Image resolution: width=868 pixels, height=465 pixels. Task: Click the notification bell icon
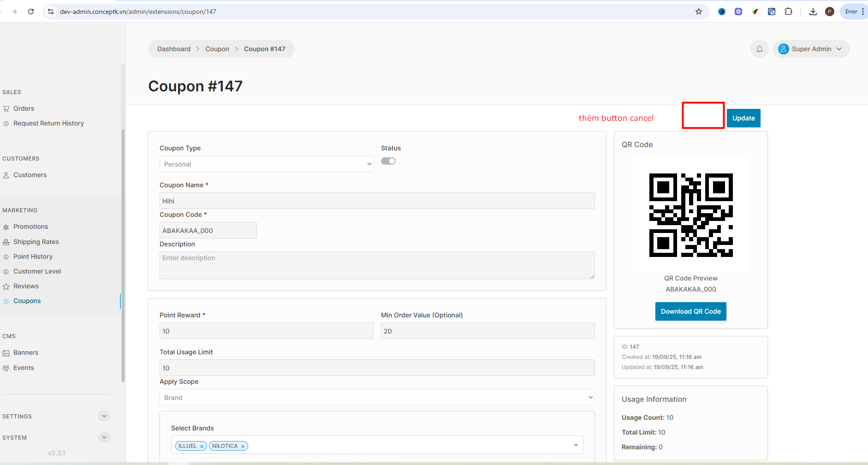coord(759,49)
